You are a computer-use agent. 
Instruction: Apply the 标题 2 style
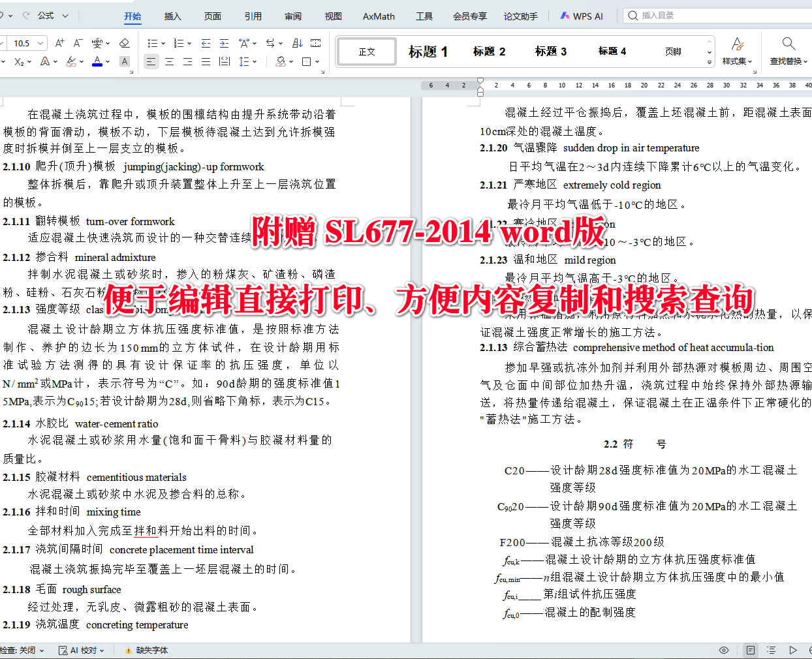pyautogui.click(x=489, y=52)
